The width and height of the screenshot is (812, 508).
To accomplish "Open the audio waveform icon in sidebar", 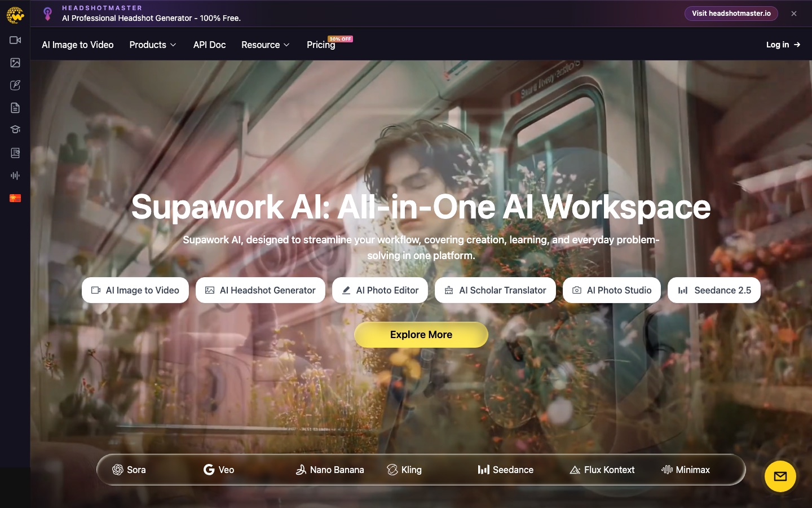I will point(15,176).
